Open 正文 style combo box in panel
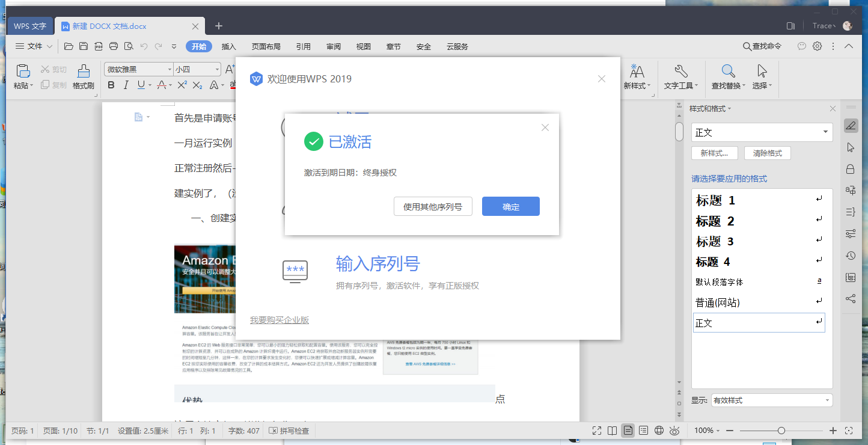This screenshot has width=868, height=445. [x=762, y=132]
